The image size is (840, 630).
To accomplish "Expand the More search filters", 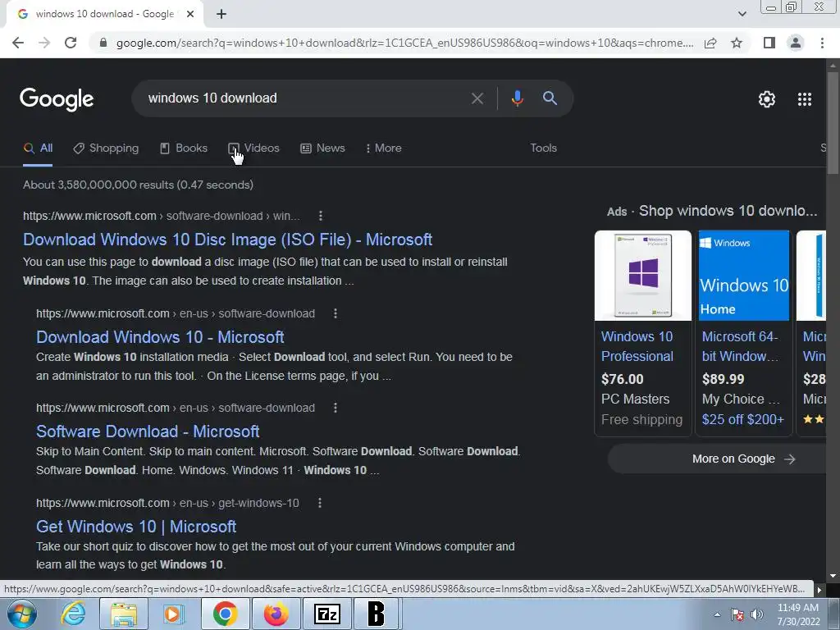I will (384, 148).
